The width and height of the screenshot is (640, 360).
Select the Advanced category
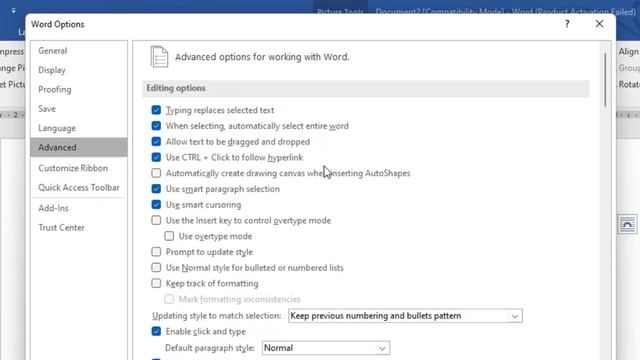tap(79, 147)
